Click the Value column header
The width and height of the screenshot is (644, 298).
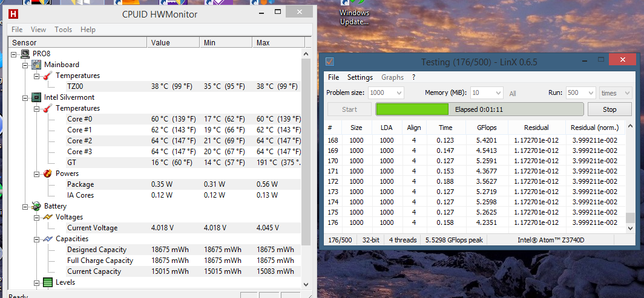point(174,43)
